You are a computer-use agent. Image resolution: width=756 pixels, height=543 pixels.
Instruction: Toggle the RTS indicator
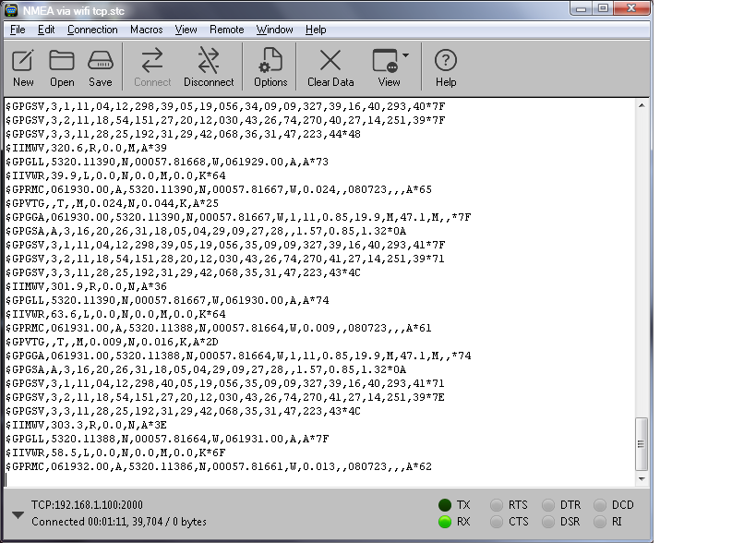(496, 505)
